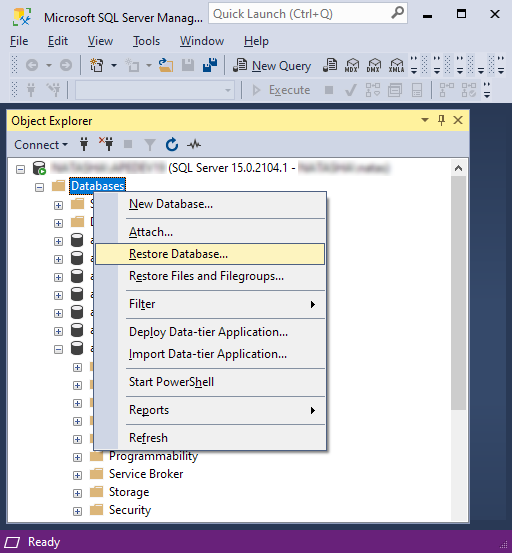Open the Window menu
The height and width of the screenshot is (553, 512).
(202, 41)
